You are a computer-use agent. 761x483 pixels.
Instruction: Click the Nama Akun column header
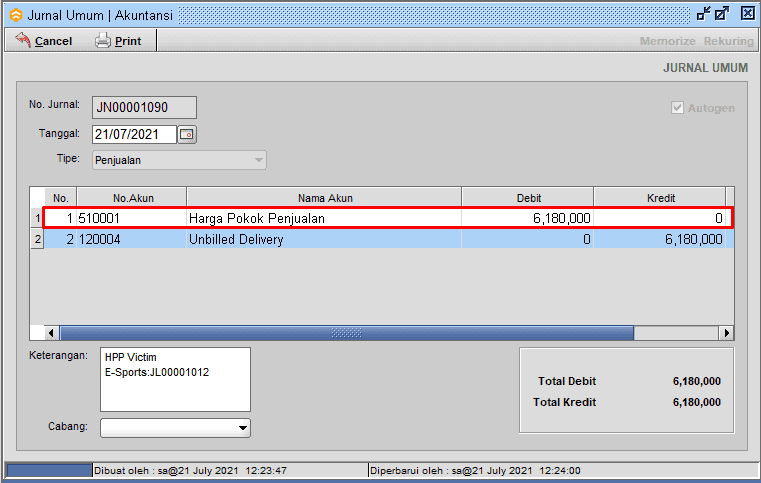[x=324, y=198]
